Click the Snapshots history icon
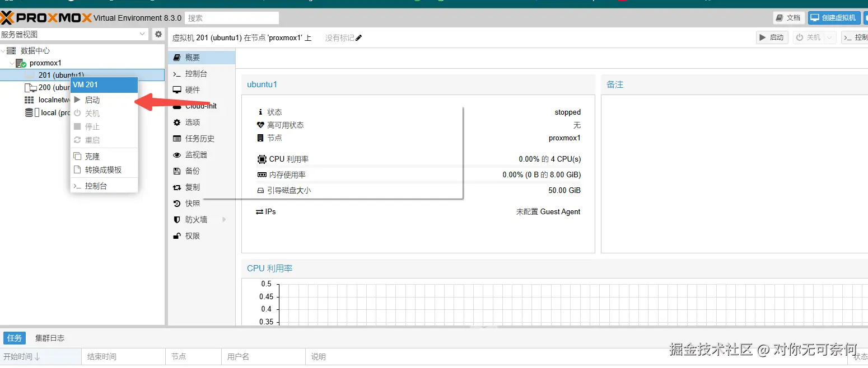Viewport: 868px width, 368px height. pos(177,204)
